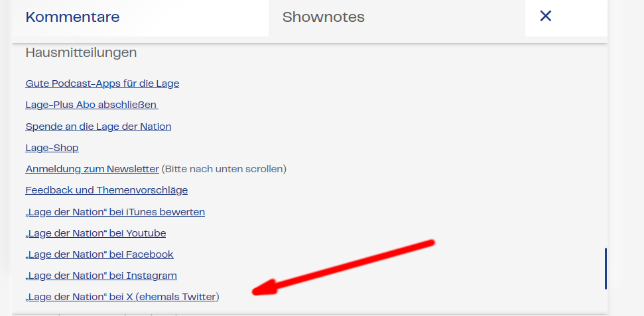Click the blue vertical scrollbar thumb
The height and width of the screenshot is (316, 644).
coord(606,268)
